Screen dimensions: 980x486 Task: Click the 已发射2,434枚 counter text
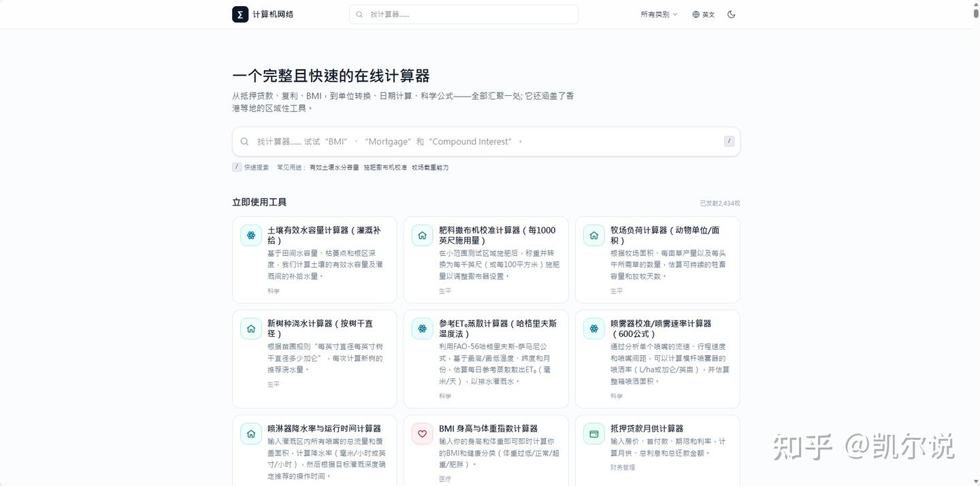pos(720,204)
